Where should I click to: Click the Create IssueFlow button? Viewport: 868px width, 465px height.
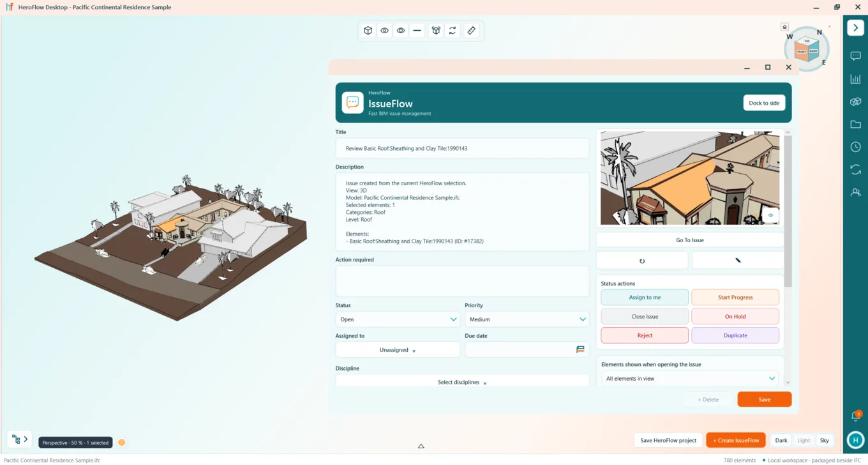(x=736, y=440)
